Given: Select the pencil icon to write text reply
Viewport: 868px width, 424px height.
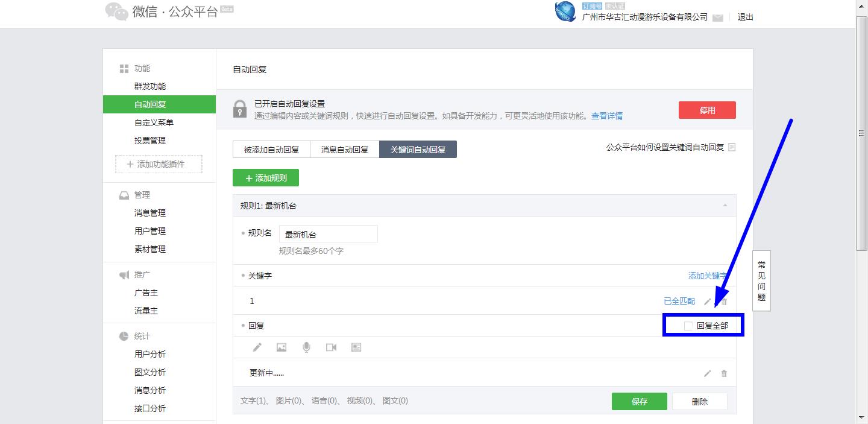Looking at the screenshot, I should click(257, 347).
